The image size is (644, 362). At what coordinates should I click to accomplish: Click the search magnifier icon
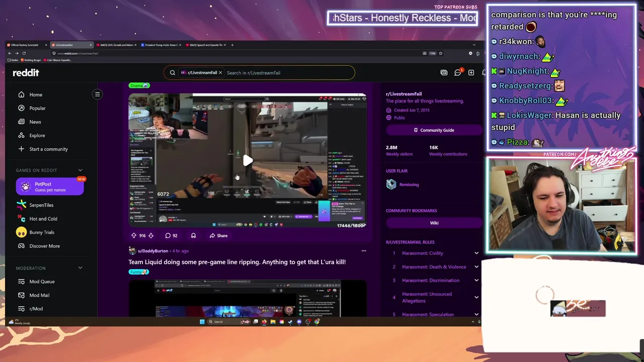coord(173,73)
